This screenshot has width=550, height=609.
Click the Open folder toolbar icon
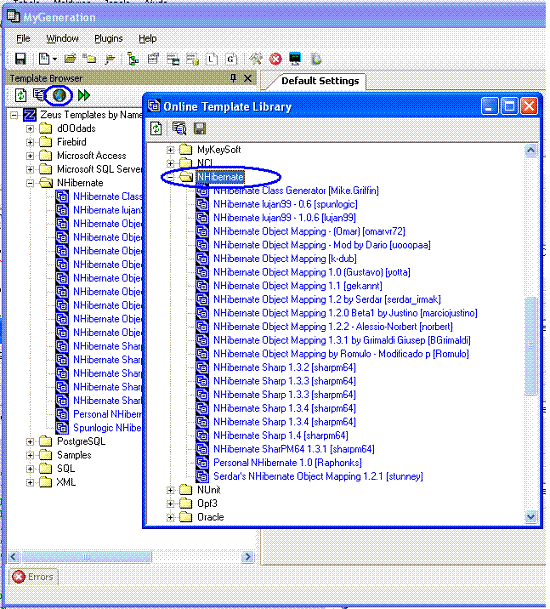(x=70, y=59)
